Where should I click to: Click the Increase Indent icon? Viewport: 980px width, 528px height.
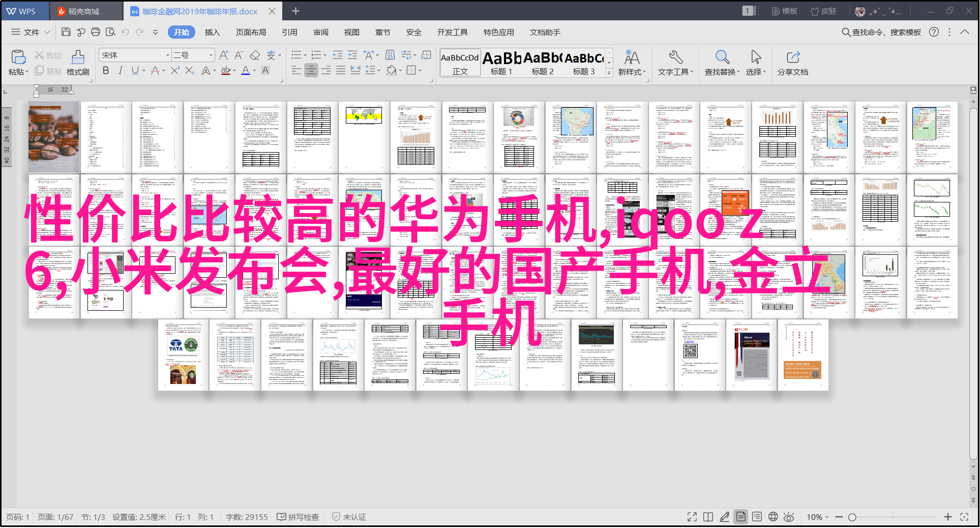pyautogui.click(x=352, y=55)
